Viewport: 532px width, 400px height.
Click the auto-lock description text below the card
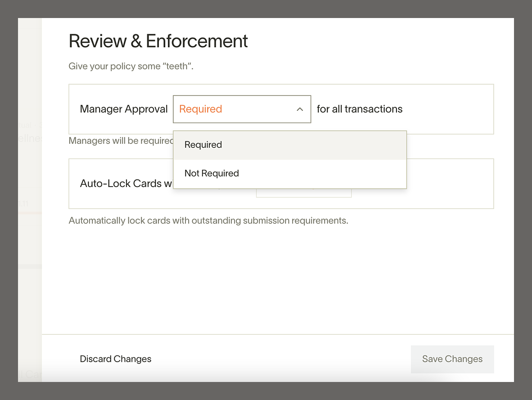(x=208, y=220)
